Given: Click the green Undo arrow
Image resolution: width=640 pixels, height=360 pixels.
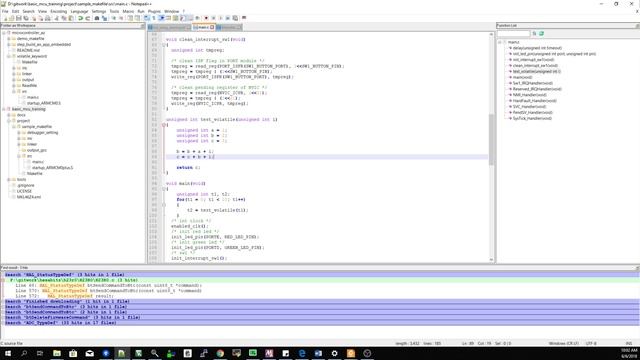Looking at the screenshot, I should pyautogui.click(x=80, y=18).
